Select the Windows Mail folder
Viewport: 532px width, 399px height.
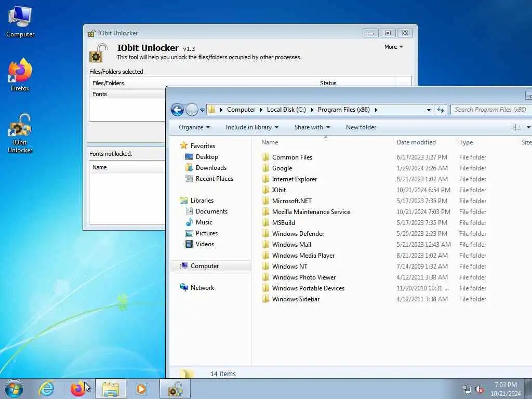click(291, 244)
